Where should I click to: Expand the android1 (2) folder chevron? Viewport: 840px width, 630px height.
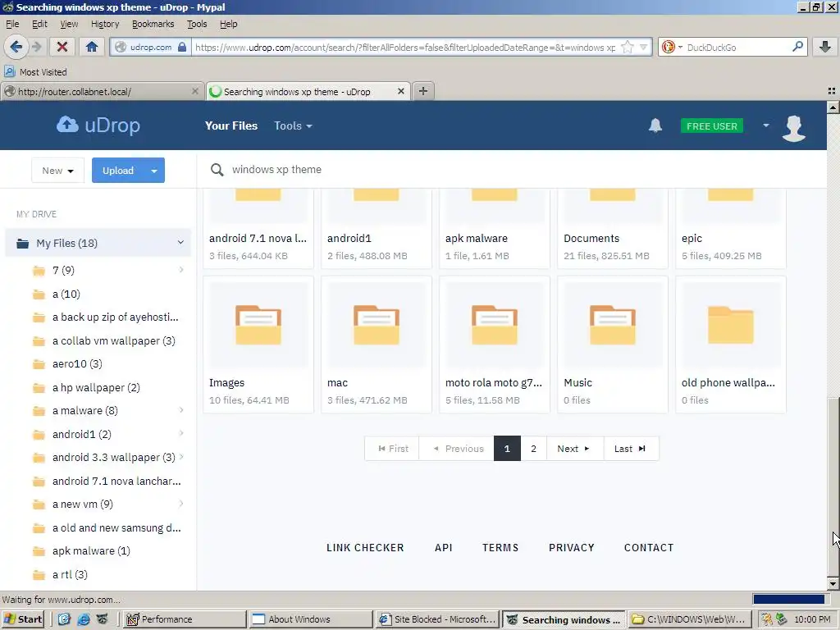tap(181, 433)
